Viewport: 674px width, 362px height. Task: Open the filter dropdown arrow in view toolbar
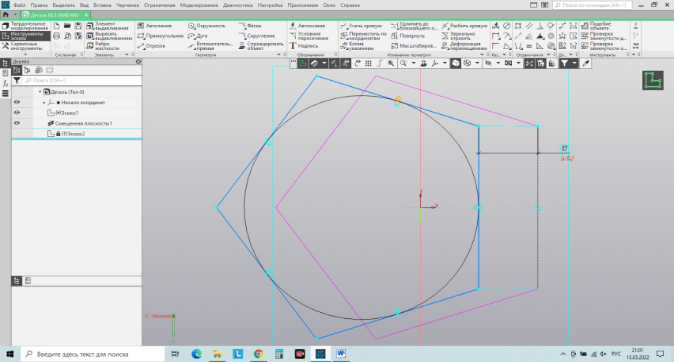click(x=574, y=64)
